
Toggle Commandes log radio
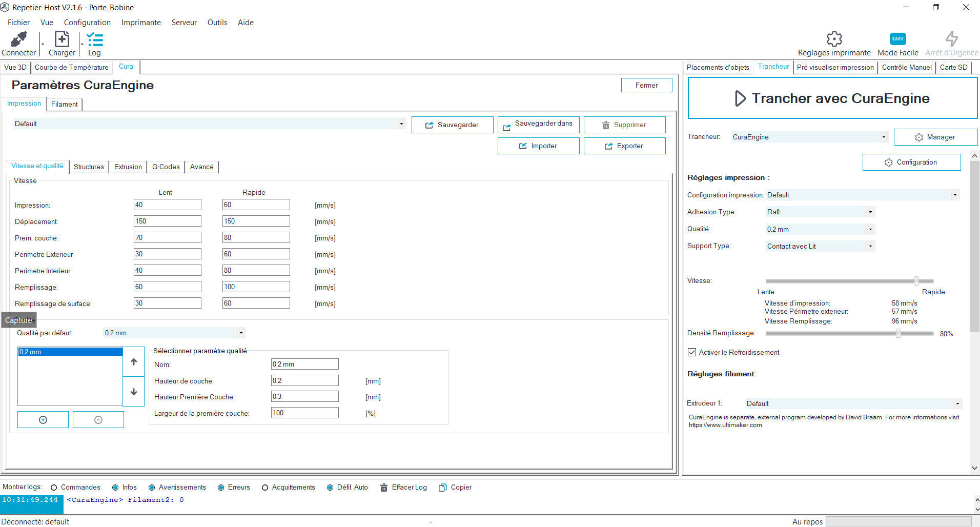(53, 488)
